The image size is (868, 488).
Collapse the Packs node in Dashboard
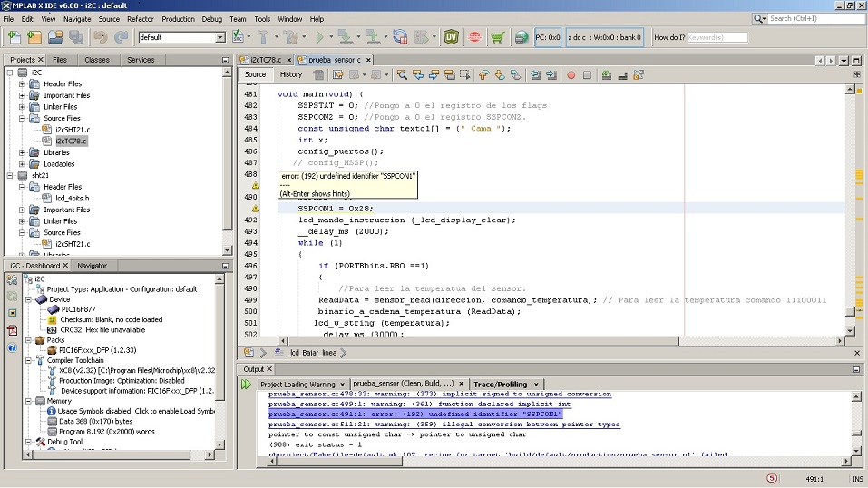(x=29, y=340)
